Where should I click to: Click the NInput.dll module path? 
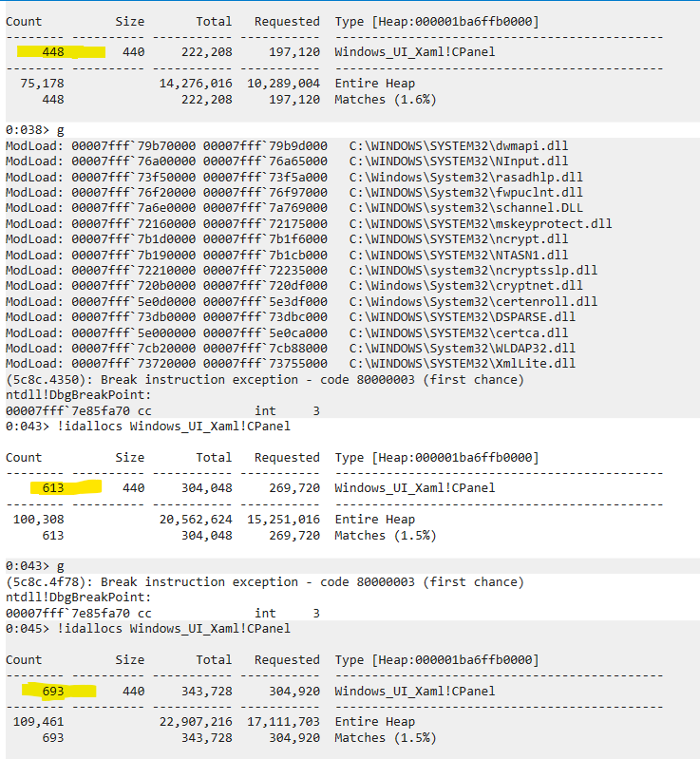coord(459,161)
